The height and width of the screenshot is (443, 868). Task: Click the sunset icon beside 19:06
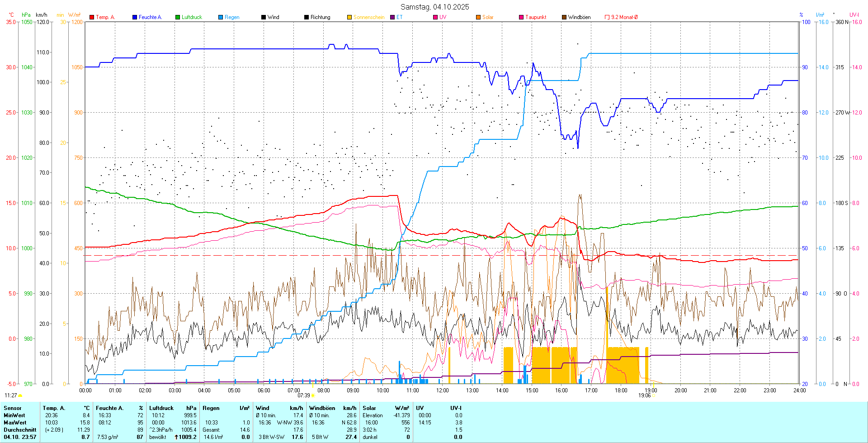[654, 395]
